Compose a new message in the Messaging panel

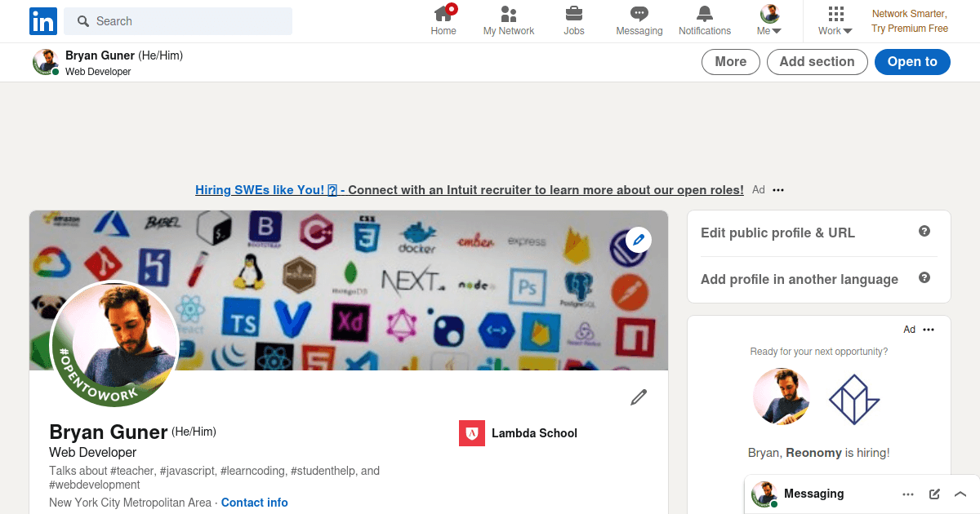tap(933, 494)
